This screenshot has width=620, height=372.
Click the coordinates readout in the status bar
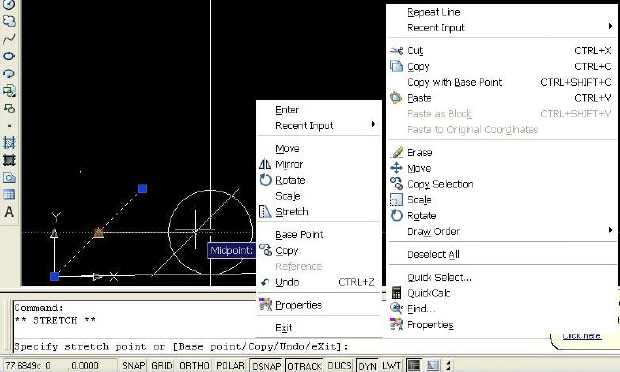(59, 365)
